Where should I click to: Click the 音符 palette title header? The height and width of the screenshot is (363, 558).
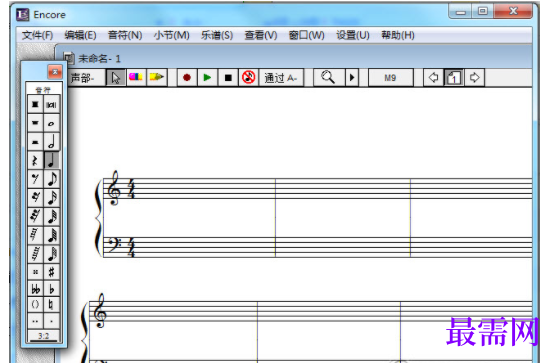[43, 89]
